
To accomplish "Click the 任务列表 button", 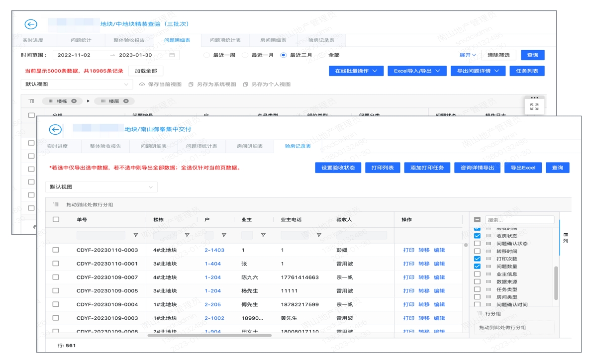I will click(x=527, y=71).
